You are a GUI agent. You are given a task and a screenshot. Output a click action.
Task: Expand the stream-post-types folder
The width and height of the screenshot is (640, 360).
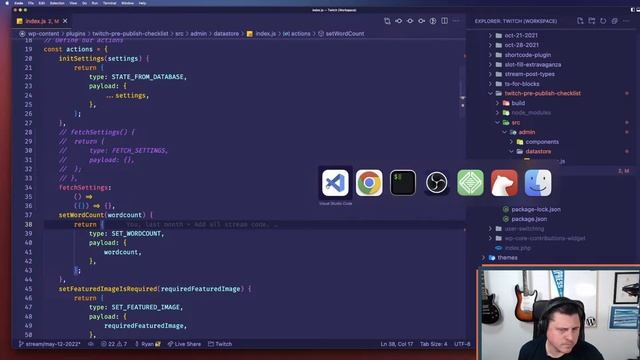(529, 74)
